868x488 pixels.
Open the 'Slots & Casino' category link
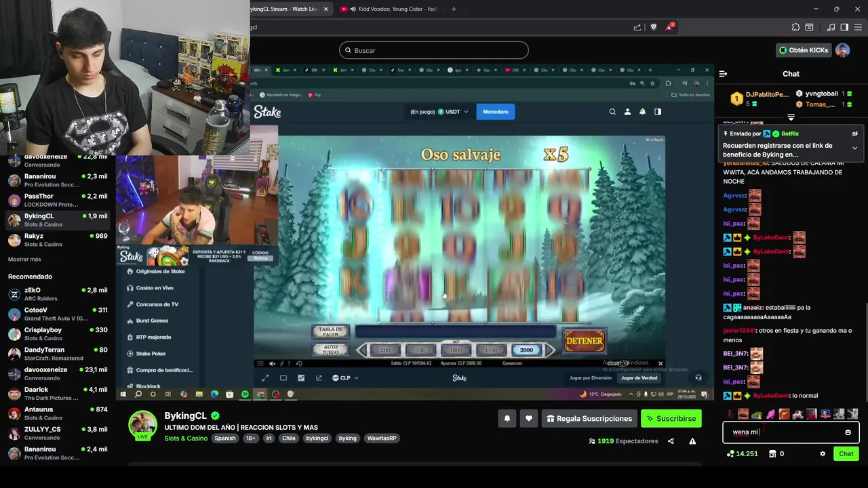(x=186, y=439)
